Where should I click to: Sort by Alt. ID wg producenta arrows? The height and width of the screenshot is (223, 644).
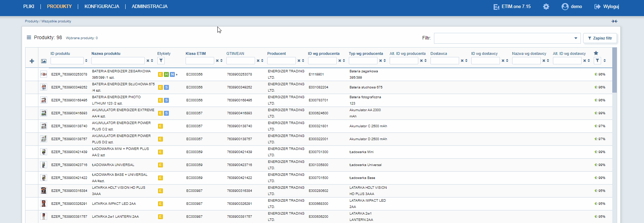pyautogui.click(x=425, y=61)
